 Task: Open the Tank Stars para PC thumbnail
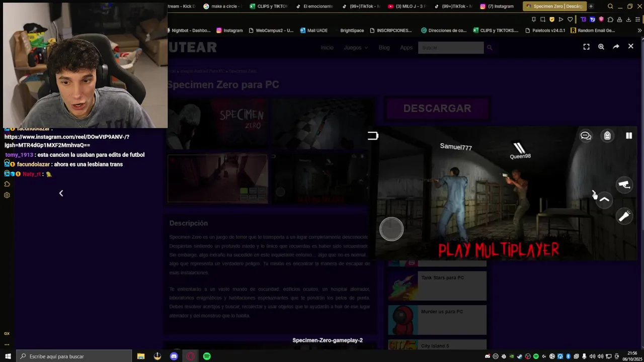click(x=403, y=286)
